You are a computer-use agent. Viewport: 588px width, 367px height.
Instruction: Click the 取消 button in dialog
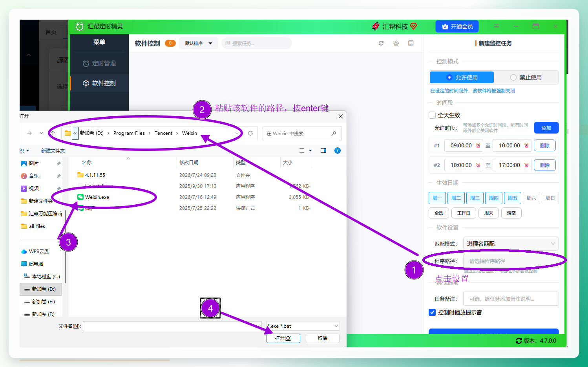point(322,338)
